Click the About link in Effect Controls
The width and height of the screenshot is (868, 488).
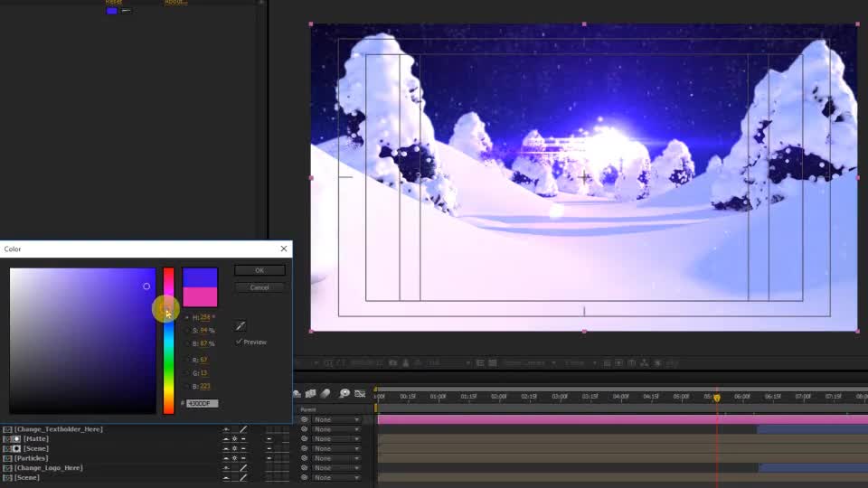(x=175, y=2)
